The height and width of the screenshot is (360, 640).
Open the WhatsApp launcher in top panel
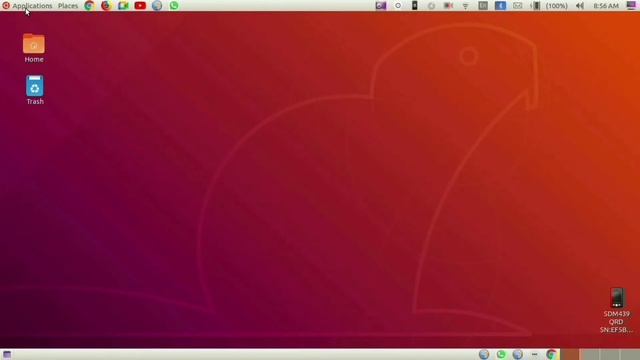[x=174, y=6]
